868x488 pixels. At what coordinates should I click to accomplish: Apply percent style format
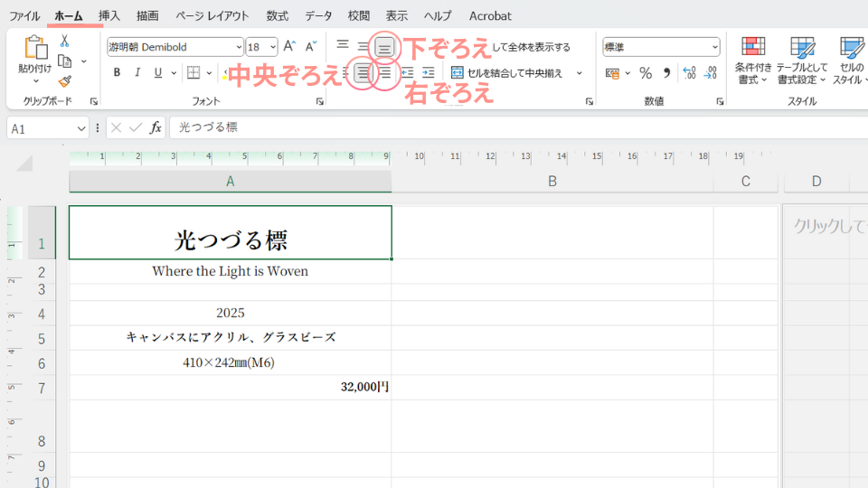point(646,73)
